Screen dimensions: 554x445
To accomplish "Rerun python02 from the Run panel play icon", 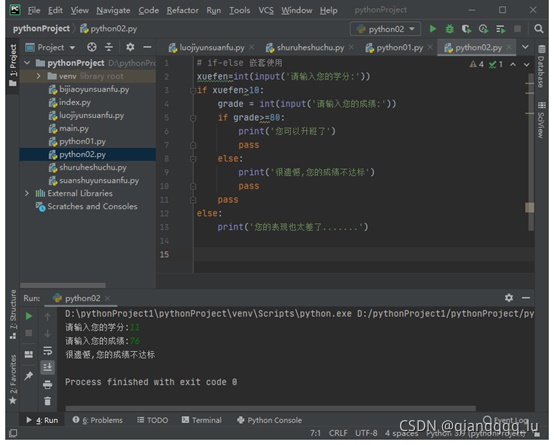I will [x=29, y=316].
